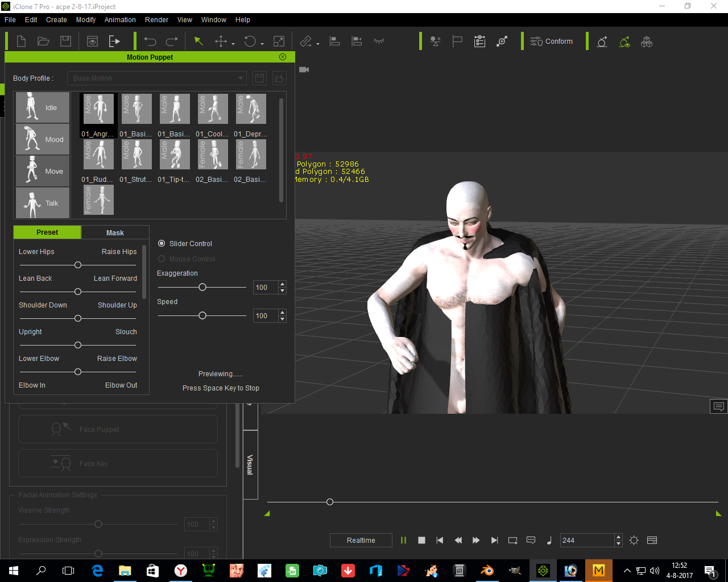The height and width of the screenshot is (582, 728).
Task: Click the Exaggeration value field
Action: (x=266, y=287)
